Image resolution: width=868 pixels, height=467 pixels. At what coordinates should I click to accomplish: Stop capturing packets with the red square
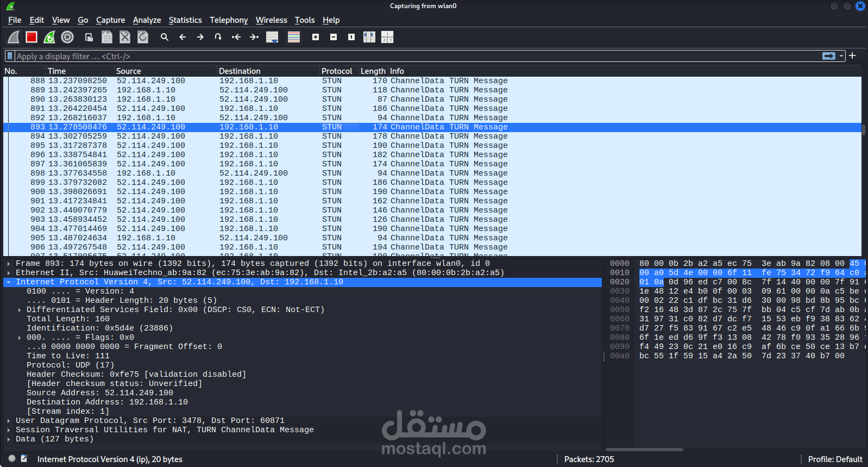32,37
